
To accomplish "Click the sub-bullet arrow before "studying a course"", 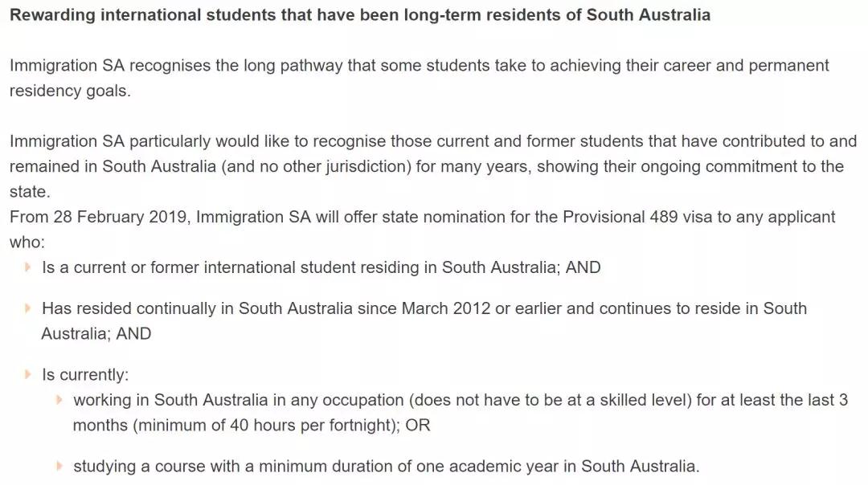I will tap(60, 466).
